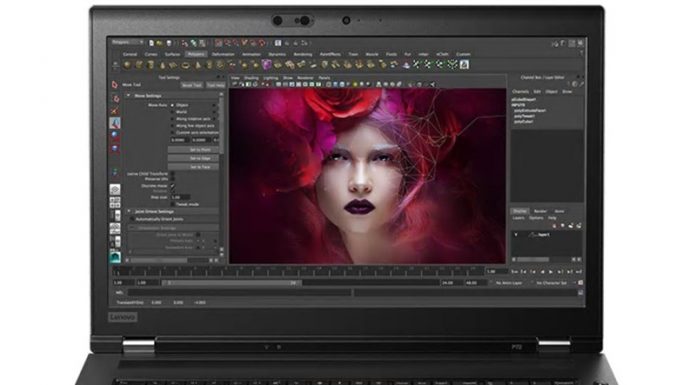
Task: Toggle the Discrete move checkbox
Action: 173,186
